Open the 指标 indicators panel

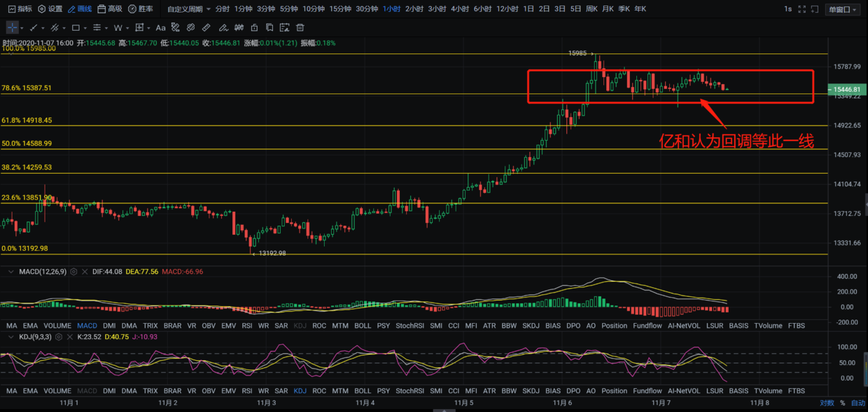20,9
